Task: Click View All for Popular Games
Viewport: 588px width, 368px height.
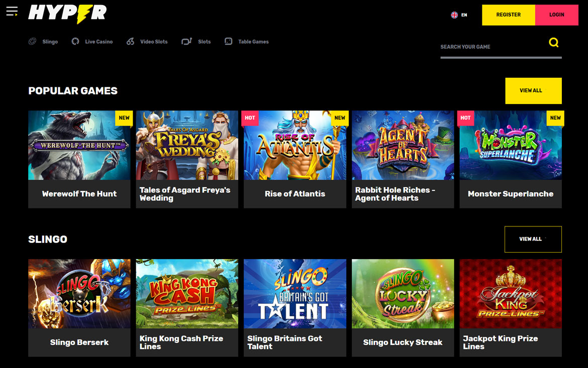Action: tap(533, 91)
